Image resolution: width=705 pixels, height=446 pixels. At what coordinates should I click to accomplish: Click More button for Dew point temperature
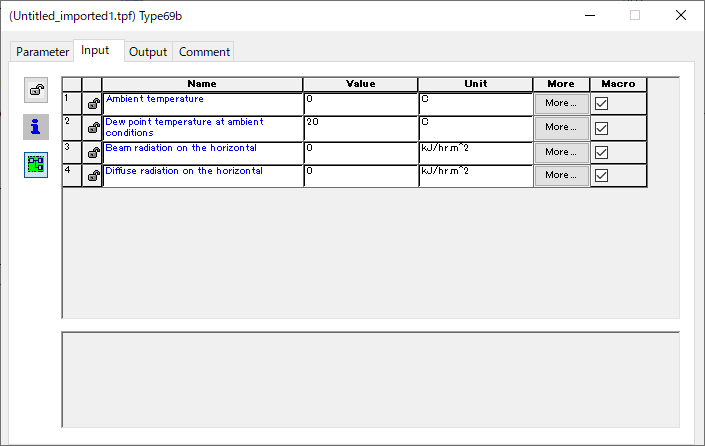pos(561,127)
